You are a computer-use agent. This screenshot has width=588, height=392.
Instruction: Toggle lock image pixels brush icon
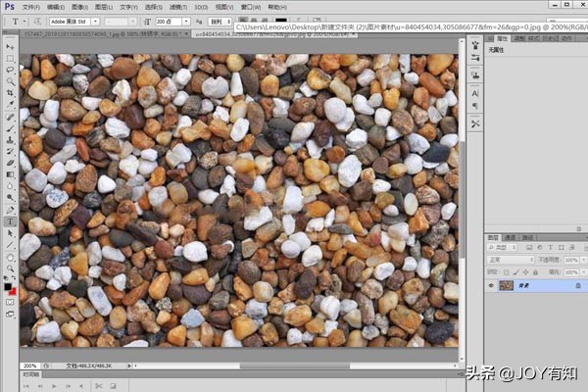click(x=517, y=273)
